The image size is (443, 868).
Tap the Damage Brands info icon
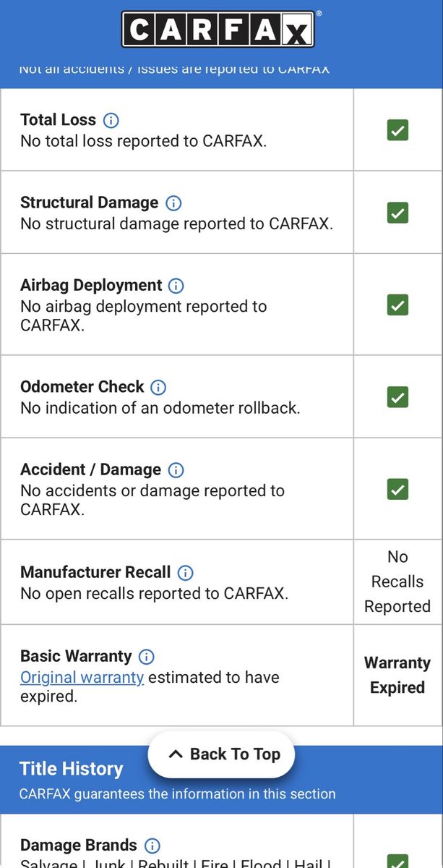[x=152, y=846]
